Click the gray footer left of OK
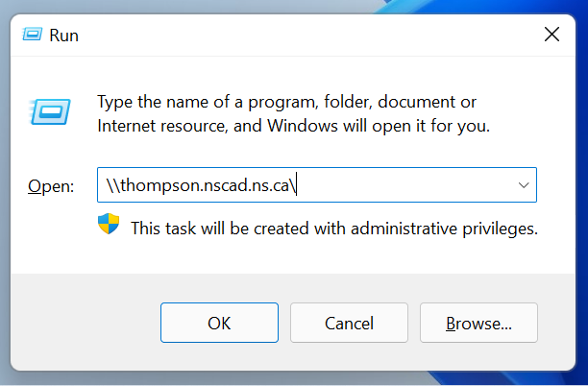This screenshot has height=386, width=588. pyautogui.click(x=86, y=323)
